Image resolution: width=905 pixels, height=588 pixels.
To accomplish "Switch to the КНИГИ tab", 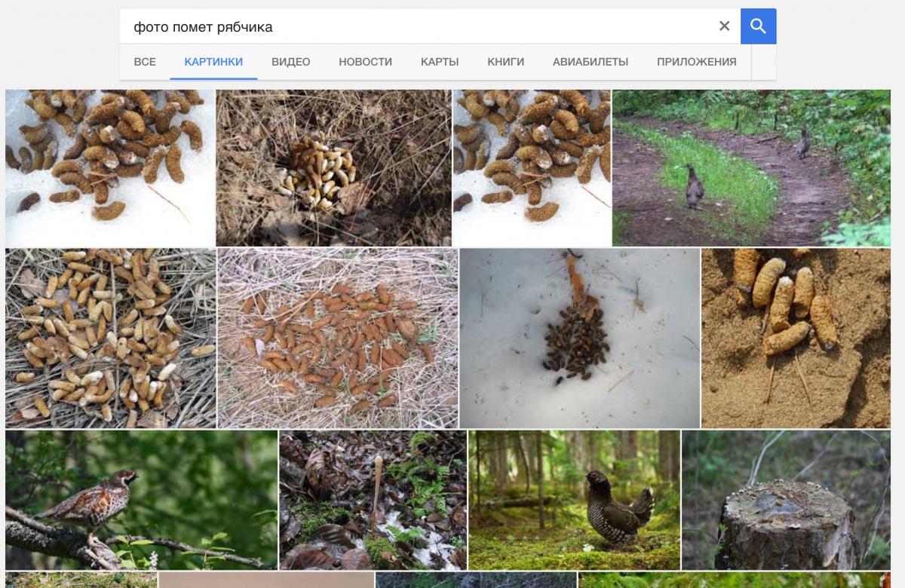I will pyautogui.click(x=505, y=62).
